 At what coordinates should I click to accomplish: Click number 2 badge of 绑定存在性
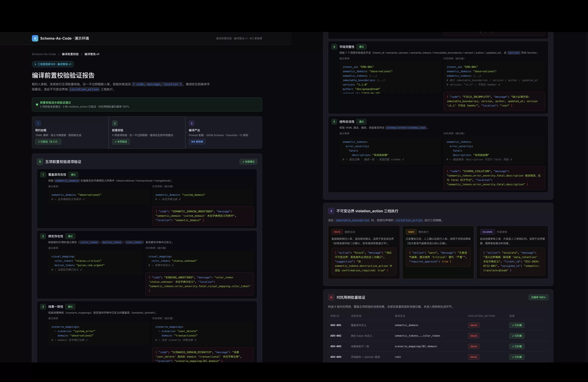(x=43, y=236)
